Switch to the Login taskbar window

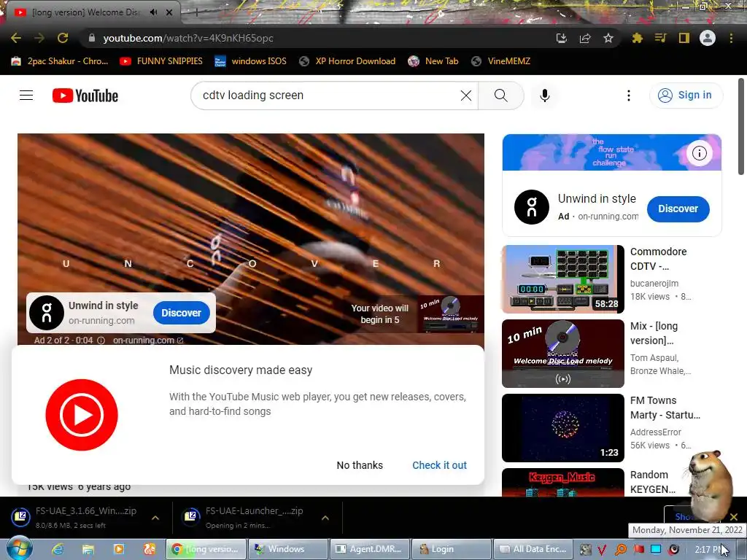tap(451, 549)
